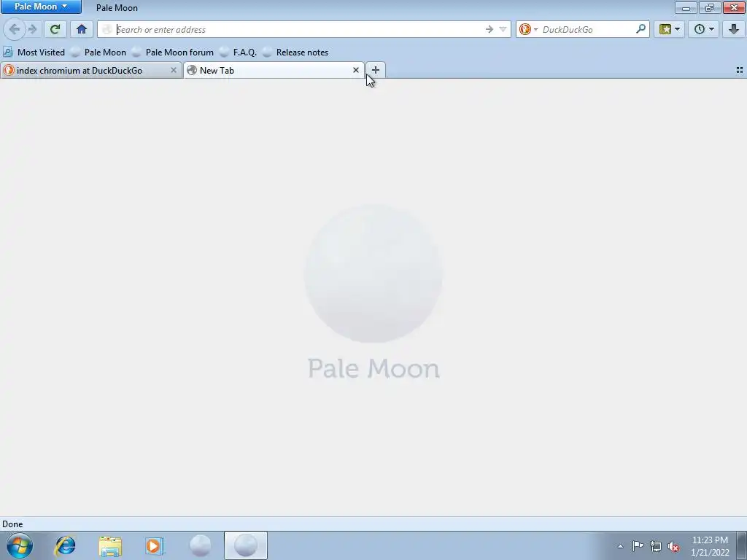Viewport: 747px width, 560px height.
Task: Go forward one page
Action: (32, 29)
